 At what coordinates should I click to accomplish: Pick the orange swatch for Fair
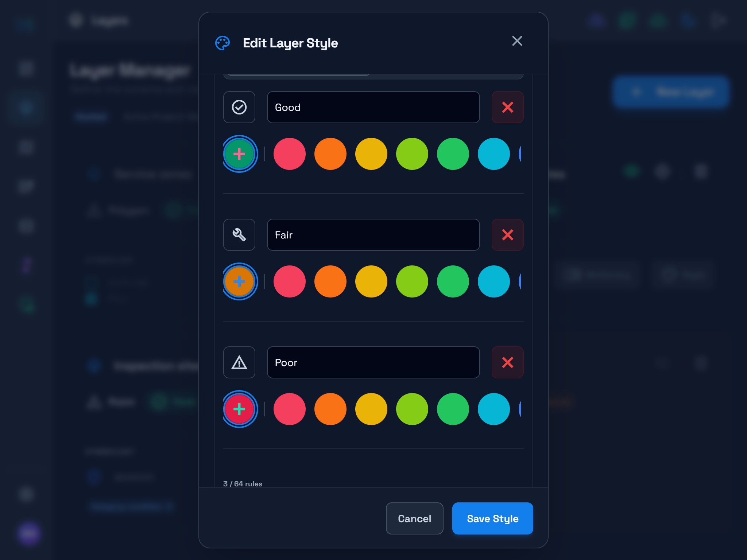click(330, 281)
